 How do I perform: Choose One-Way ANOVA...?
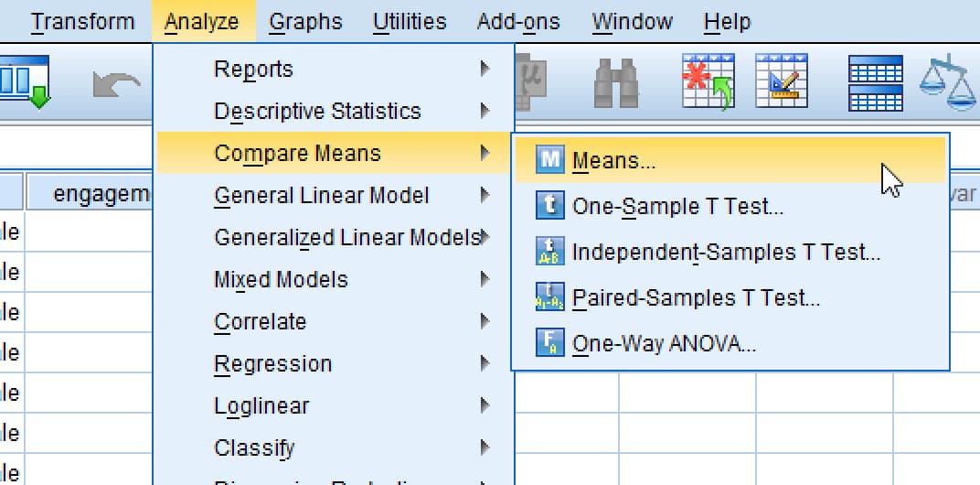click(x=730, y=343)
